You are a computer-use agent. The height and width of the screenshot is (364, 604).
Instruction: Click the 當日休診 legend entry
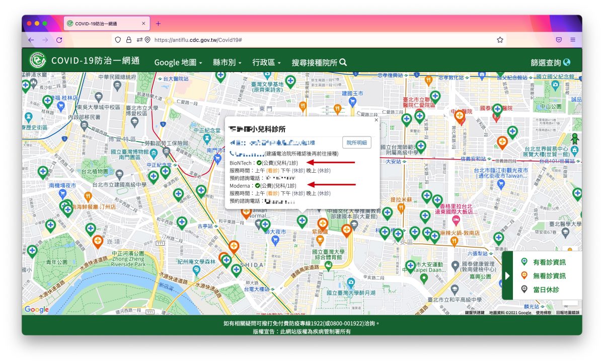tap(540, 289)
